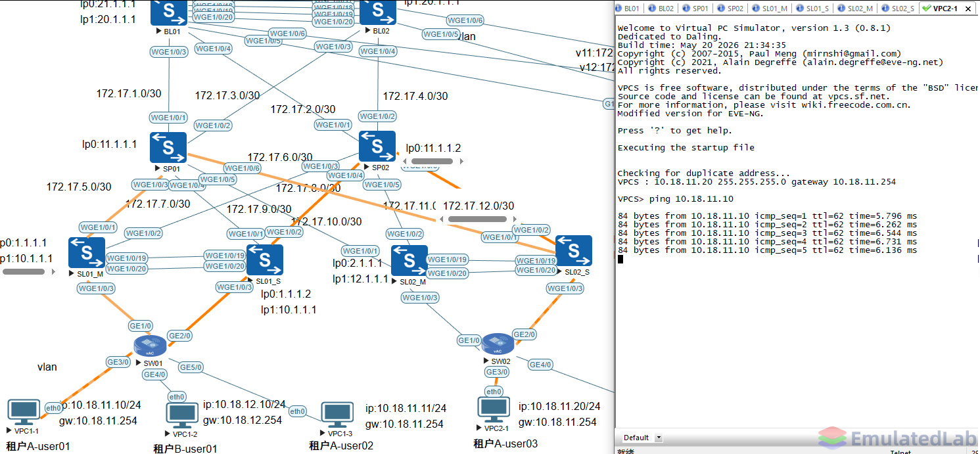Select the BL02 switch node icon

coord(378,12)
